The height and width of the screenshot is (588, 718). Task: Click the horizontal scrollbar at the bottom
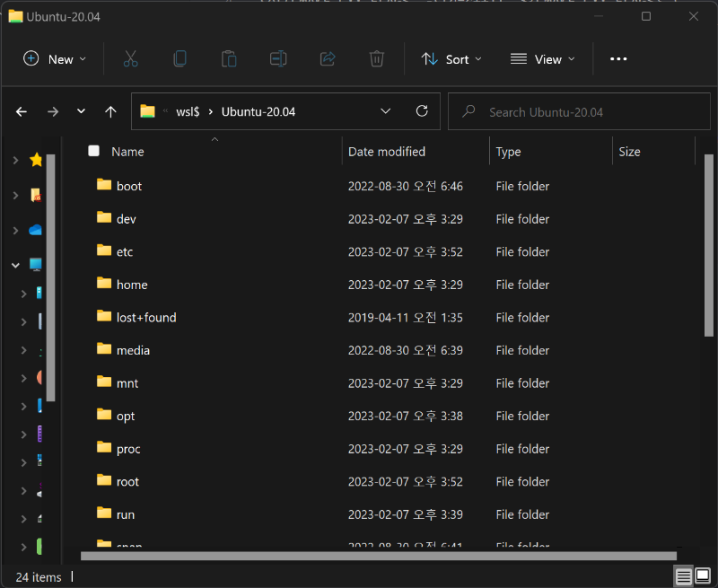point(378,556)
